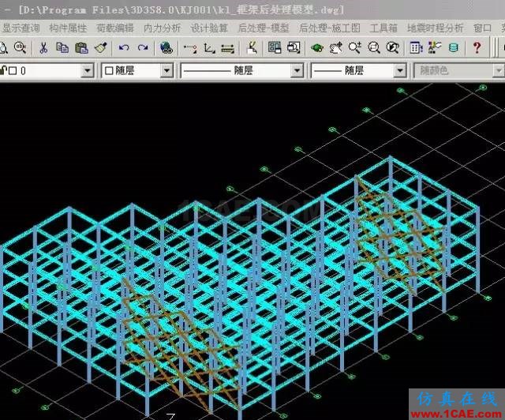Viewport: 505px width, 420px height.
Task: Click the tracking point dotted-line icon
Action: (x=190, y=48)
